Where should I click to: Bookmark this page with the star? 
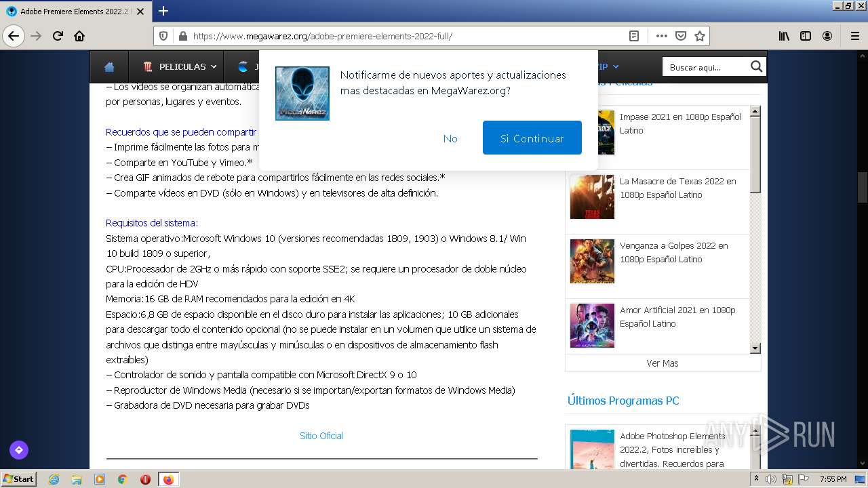(x=700, y=36)
